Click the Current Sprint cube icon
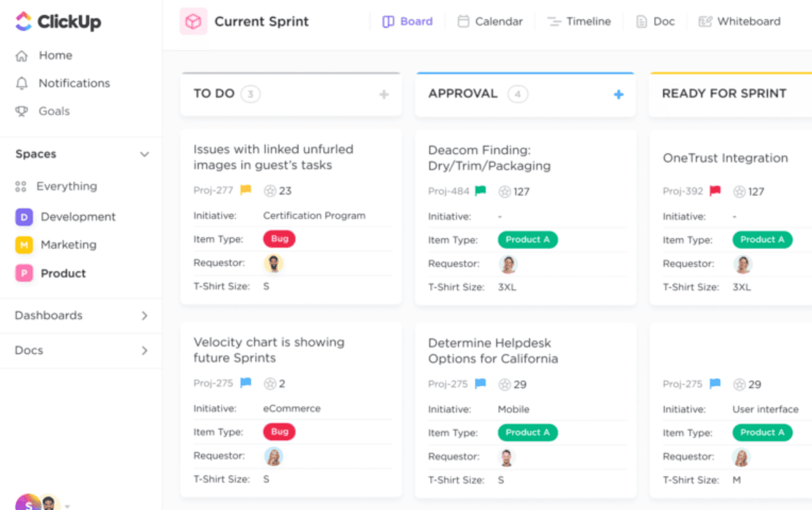This screenshot has height=510, width=812. click(x=193, y=21)
